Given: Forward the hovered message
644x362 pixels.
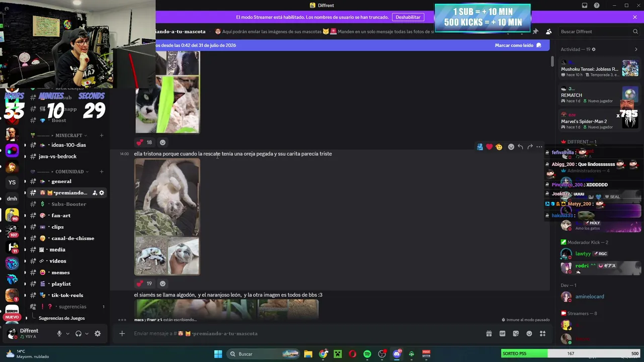Looking at the screenshot, I should pyautogui.click(x=530, y=147).
